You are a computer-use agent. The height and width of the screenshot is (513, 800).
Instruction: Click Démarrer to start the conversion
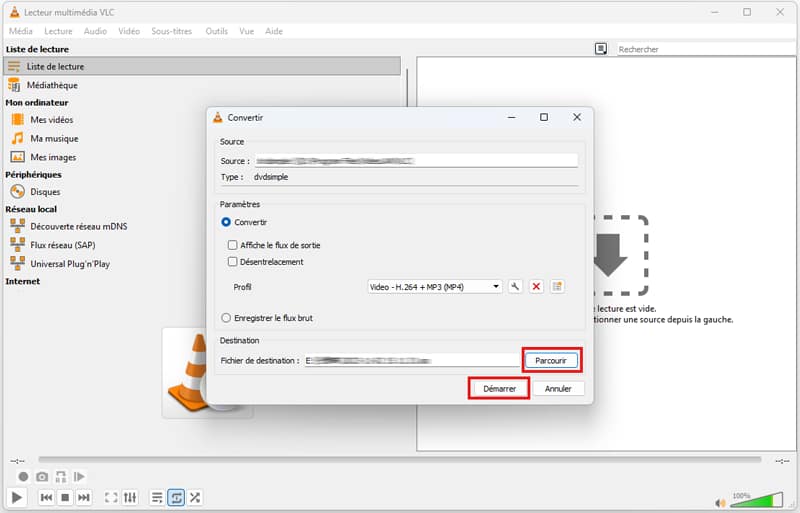[x=498, y=388]
